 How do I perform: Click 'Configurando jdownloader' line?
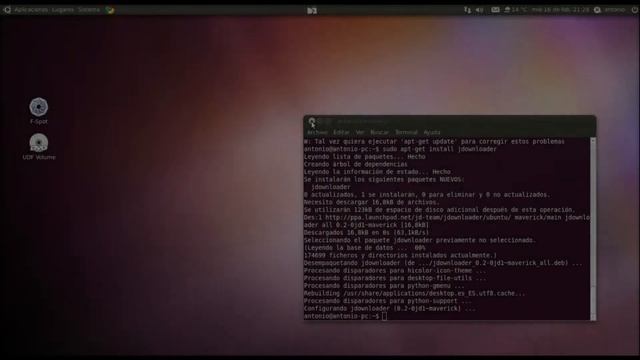389,309
